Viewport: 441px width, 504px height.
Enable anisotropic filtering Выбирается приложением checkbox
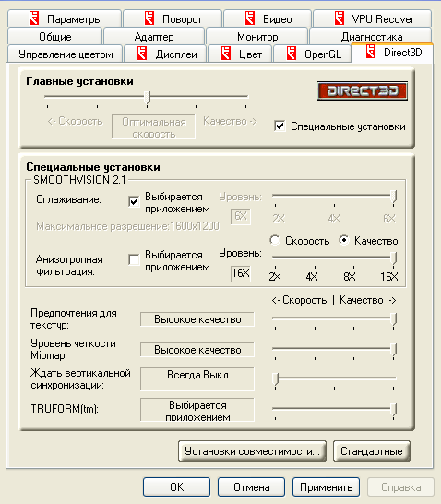point(134,259)
